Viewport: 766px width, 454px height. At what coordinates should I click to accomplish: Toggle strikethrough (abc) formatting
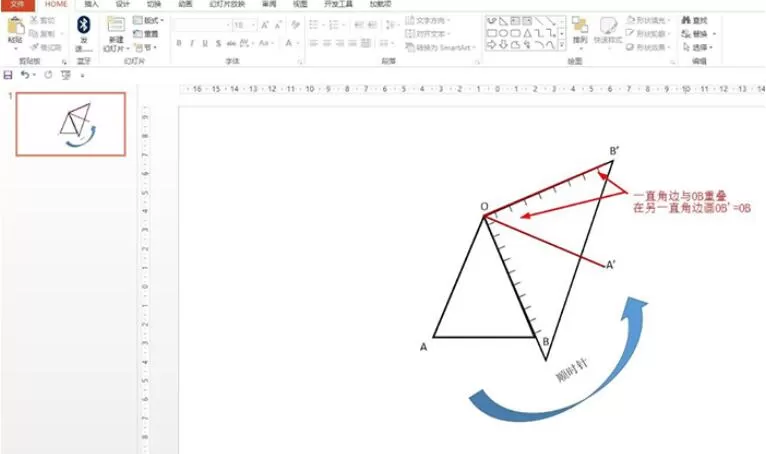click(x=231, y=43)
